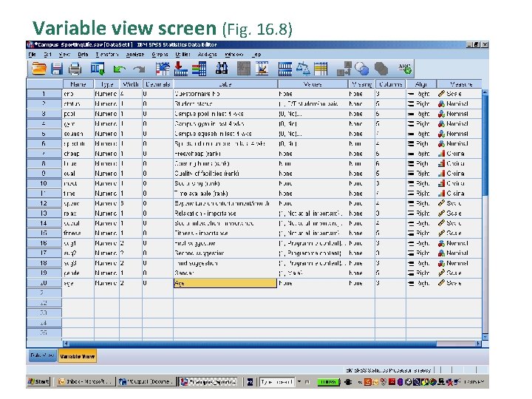532x399 pixels.
Task: Click the Values column header
Action: point(313,84)
